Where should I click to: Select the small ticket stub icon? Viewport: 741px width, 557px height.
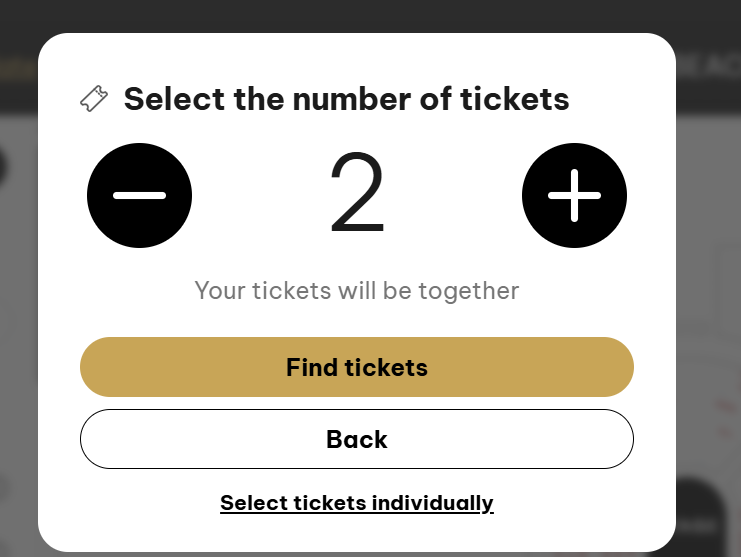pyautogui.click(x=94, y=99)
